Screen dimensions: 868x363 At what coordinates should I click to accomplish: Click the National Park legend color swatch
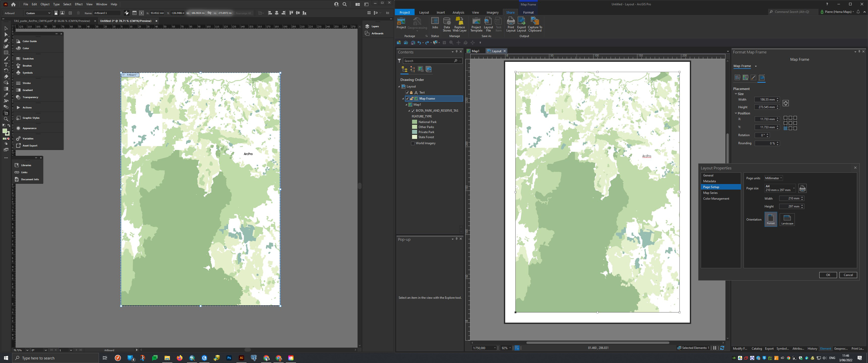(415, 122)
